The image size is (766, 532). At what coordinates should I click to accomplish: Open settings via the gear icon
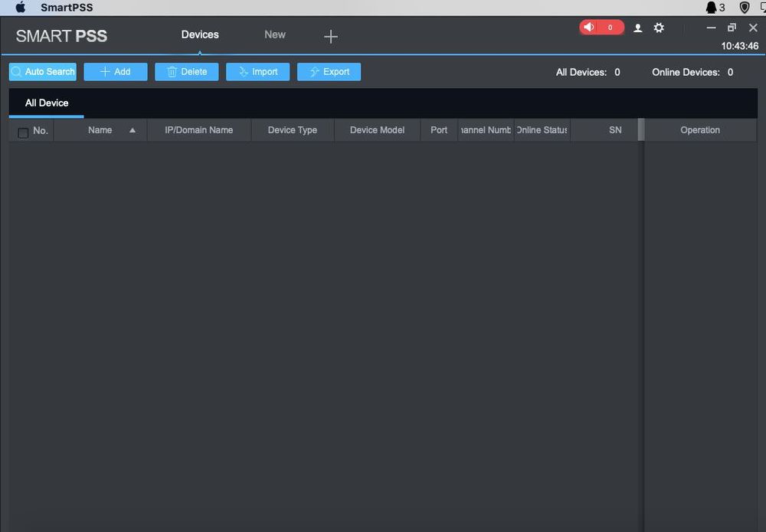(659, 28)
